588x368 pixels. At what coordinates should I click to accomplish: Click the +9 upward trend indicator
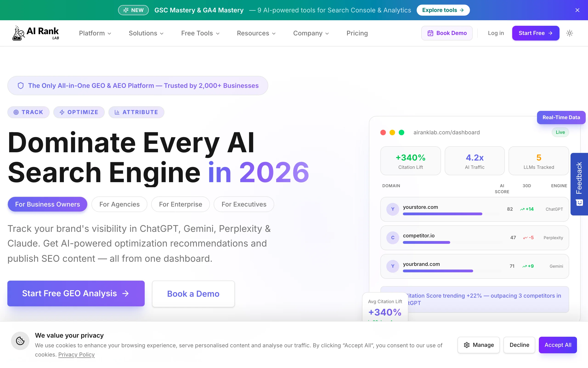(x=528, y=266)
